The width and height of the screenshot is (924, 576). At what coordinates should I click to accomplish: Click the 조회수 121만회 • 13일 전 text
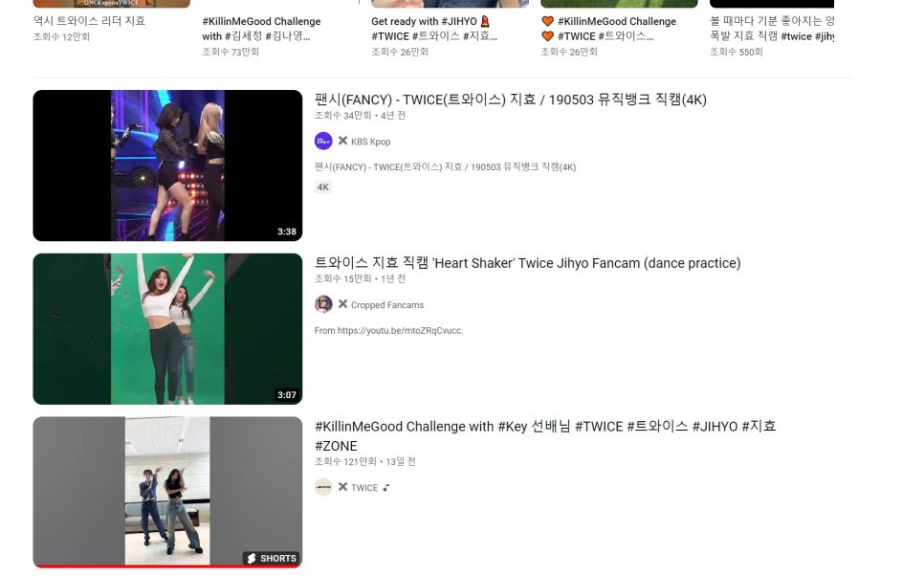tap(365, 461)
